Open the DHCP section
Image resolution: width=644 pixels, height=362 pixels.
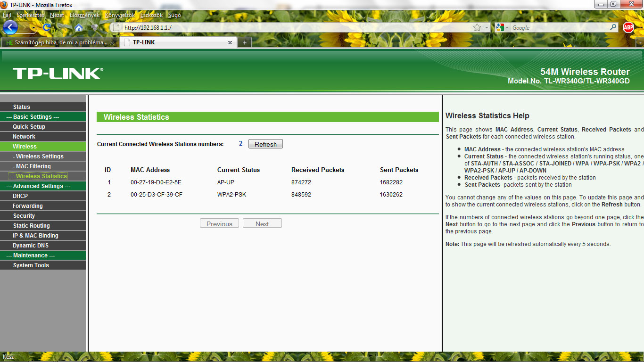pyautogui.click(x=43, y=196)
